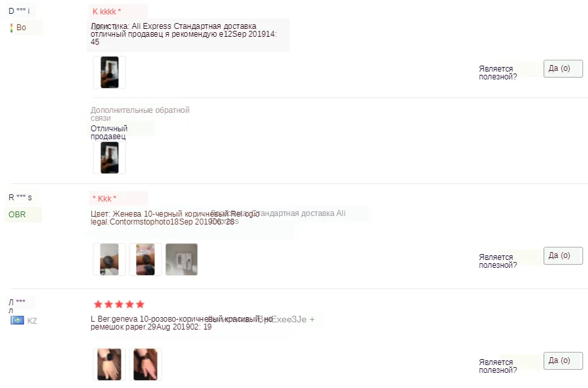
Task: Click 'Да (0)' on the KZ review
Action: (x=563, y=360)
